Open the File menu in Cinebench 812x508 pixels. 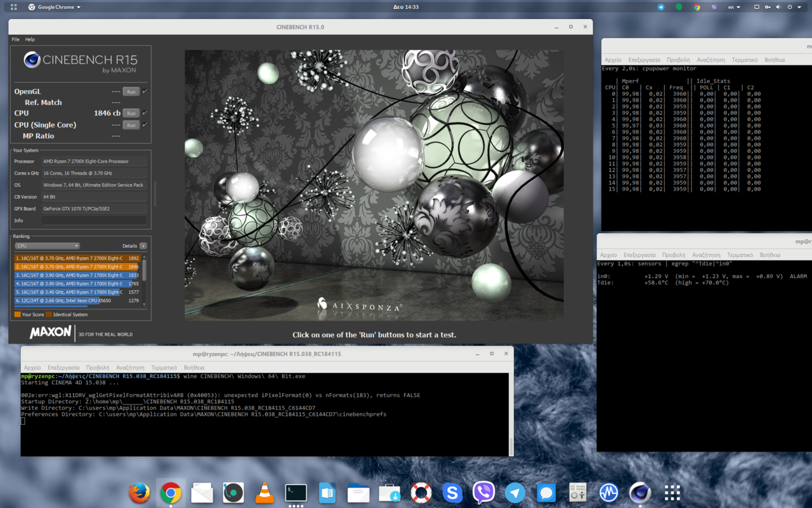tap(16, 39)
